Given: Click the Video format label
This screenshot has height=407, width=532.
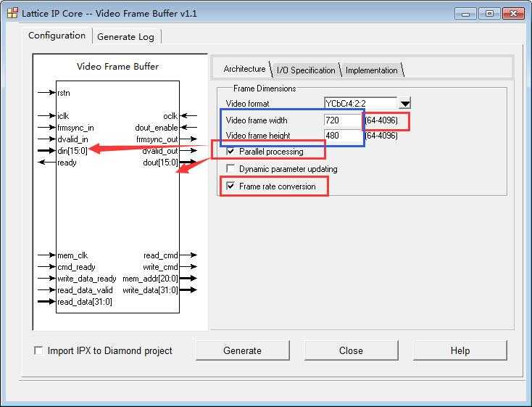Looking at the screenshot, I should pyautogui.click(x=247, y=104).
